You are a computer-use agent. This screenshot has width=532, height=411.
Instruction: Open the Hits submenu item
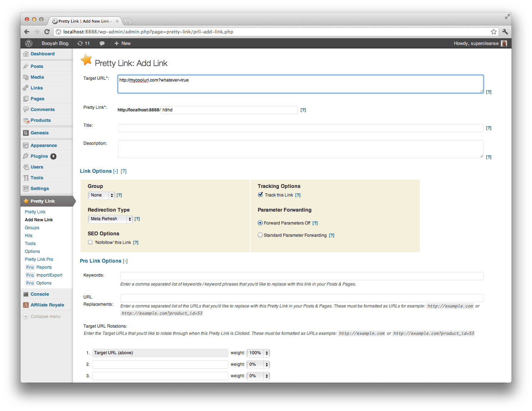pyautogui.click(x=29, y=236)
